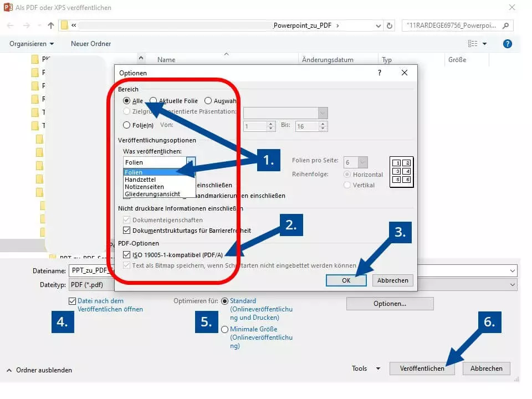Select Aktuelle Folie radio button

pyautogui.click(x=154, y=101)
